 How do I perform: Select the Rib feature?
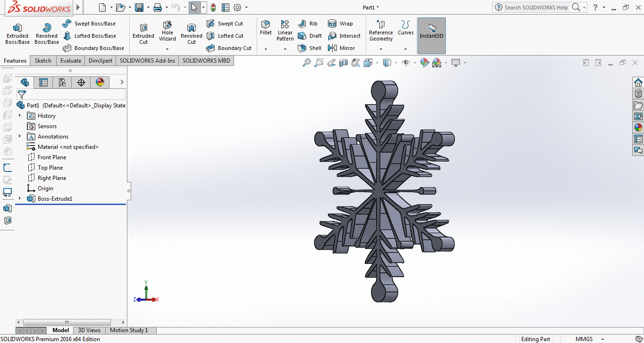(308, 24)
